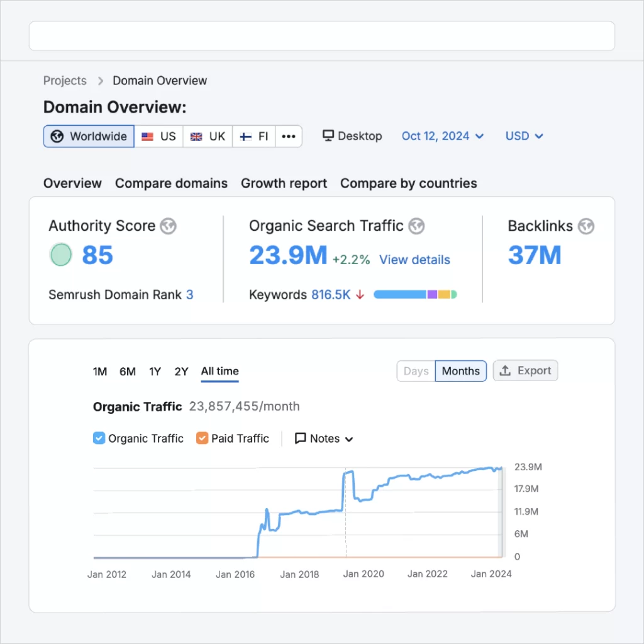Open the View details link
Screen dimensions: 644x644
click(414, 260)
